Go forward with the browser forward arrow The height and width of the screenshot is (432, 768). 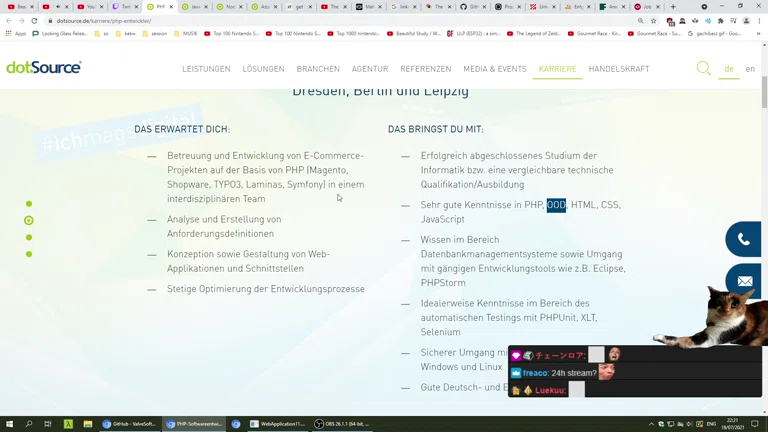[x=21, y=21]
